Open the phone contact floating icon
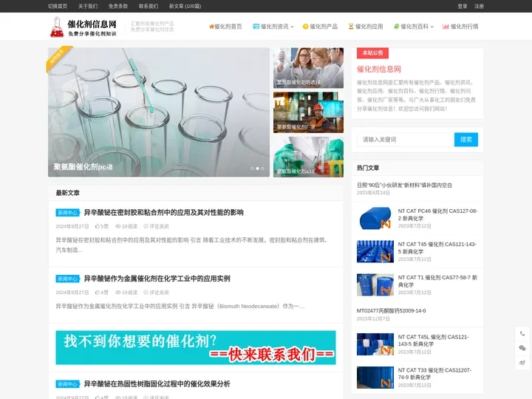The height and width of the screenshot is (399, 532). pos(522,333)
